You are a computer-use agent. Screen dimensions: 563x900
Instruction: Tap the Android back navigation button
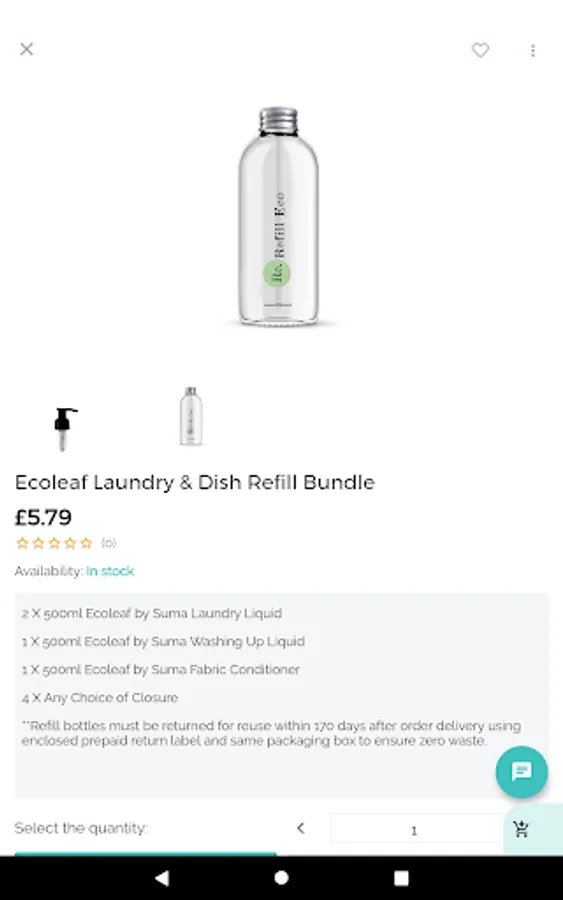click(162, 878)
